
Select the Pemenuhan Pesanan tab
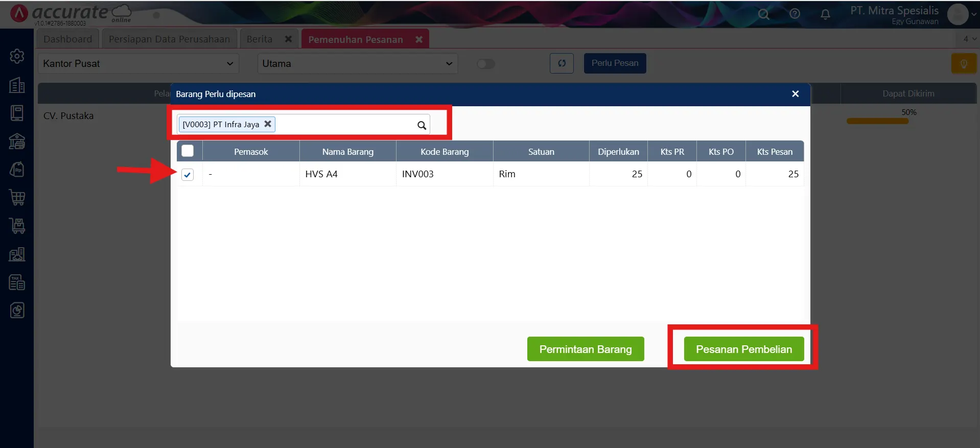pos(356,40)
